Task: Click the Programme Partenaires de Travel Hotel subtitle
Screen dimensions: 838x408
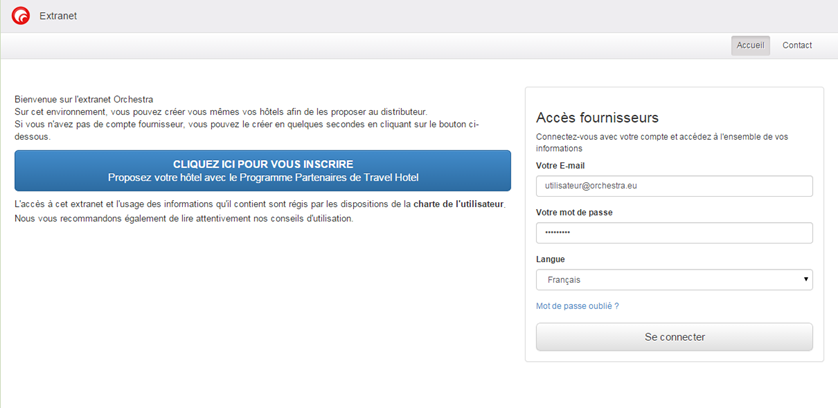Action: click(x=263, y=177)
